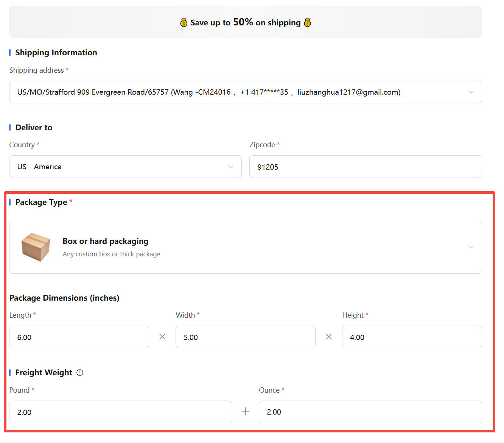Open the Country dropdown chevron
Viewport: 504px width, 443px height.
point(230,167)
